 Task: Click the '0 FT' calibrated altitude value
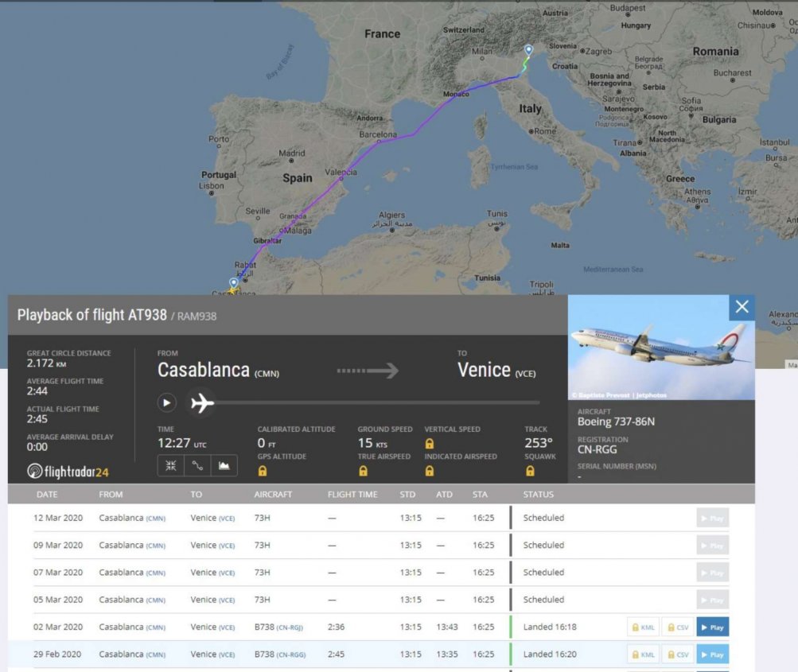[267, 443]
